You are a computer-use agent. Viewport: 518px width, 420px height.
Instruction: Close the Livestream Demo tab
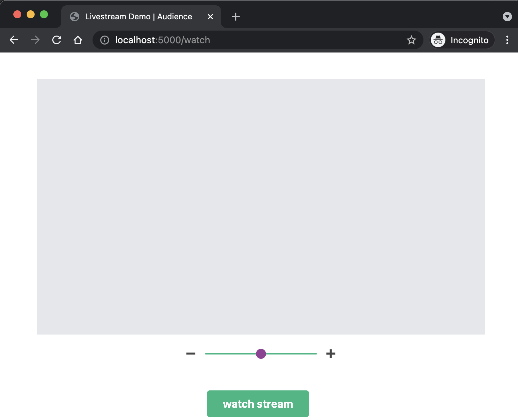click(x=210, y=16)
